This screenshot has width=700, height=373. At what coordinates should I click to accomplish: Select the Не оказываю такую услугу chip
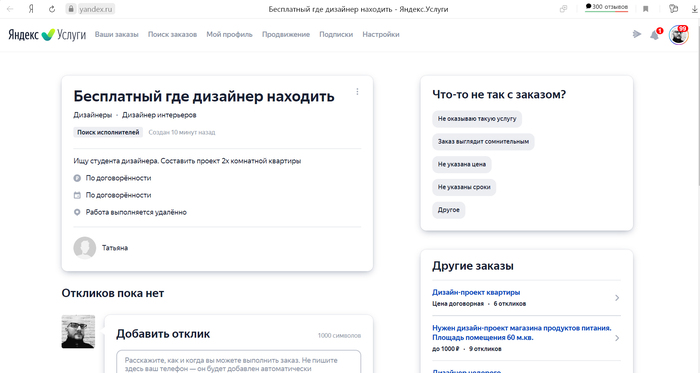point(477,119)
